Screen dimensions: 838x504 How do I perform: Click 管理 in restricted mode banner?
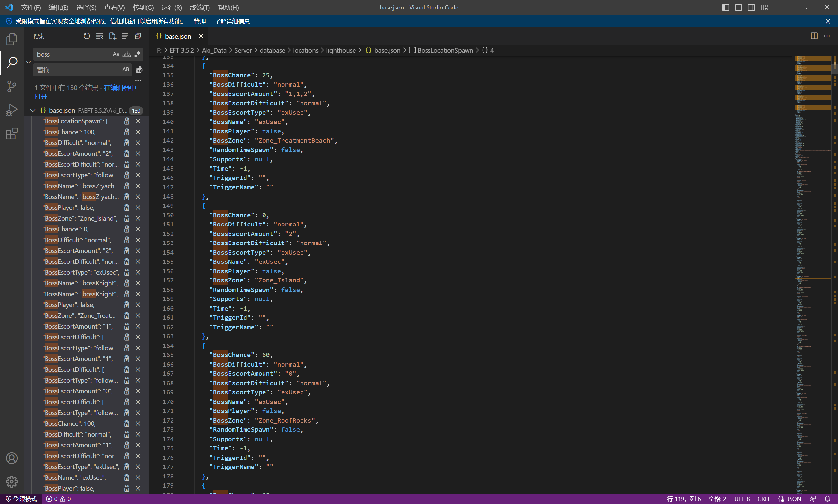199,21
